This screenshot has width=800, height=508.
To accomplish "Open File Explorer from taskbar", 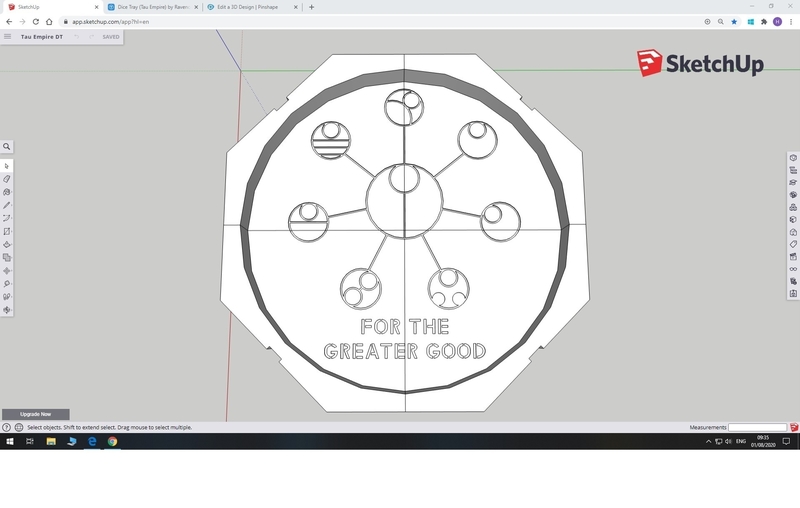I will click(51, 441).
